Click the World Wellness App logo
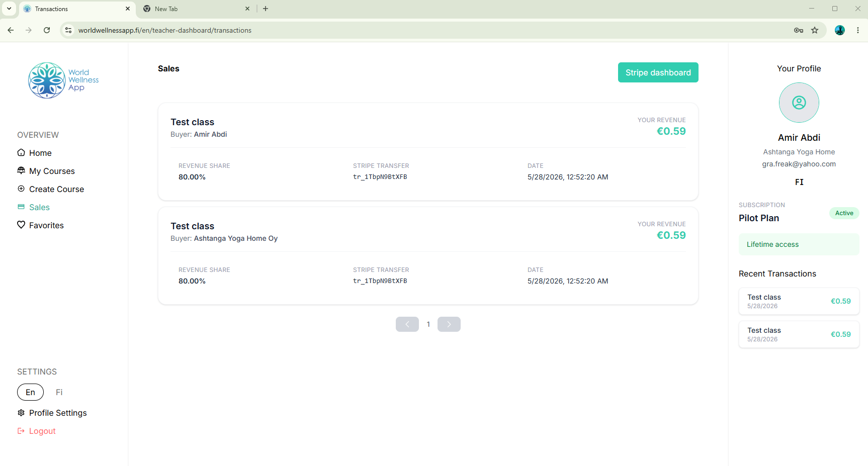 tap(63, 80)
